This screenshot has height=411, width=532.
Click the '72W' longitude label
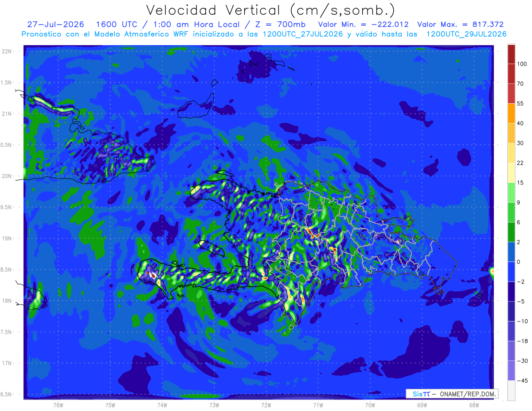266,405
